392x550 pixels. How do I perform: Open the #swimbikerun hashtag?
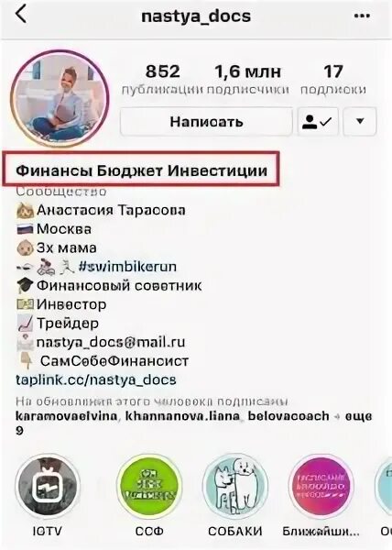pyautogui.click(x=127, y=267)
